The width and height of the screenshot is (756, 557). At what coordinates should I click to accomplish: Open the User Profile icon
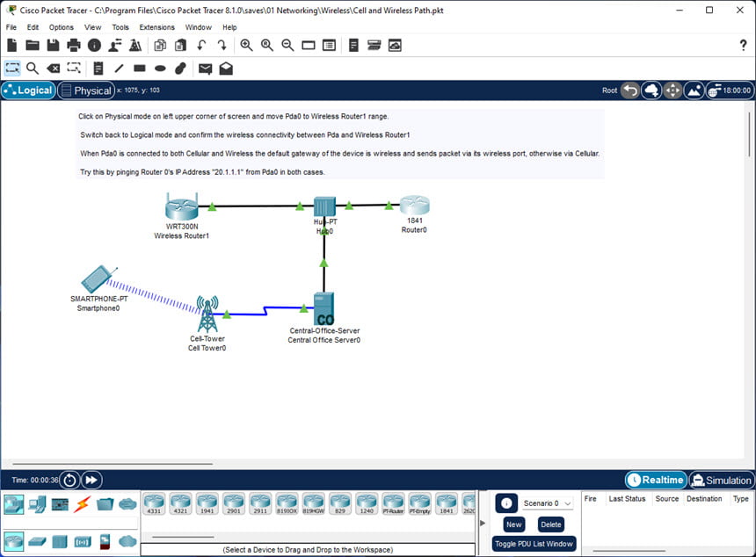coord(115,46)
